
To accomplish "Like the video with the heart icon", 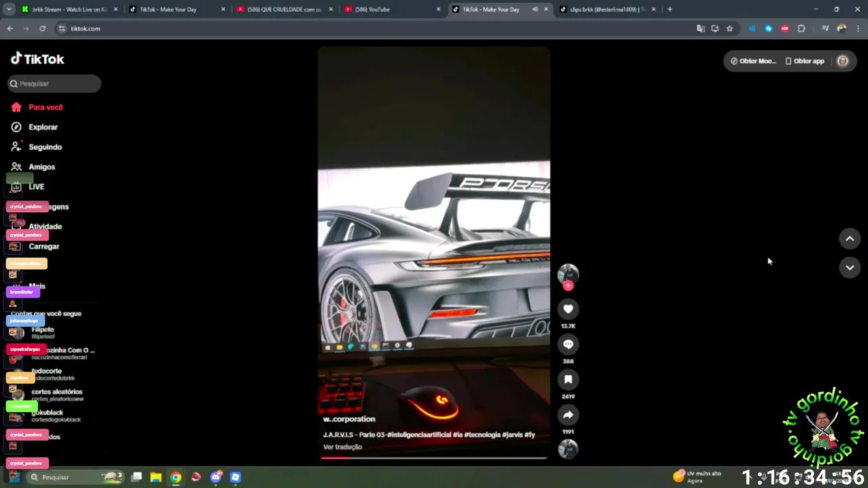I will 568,309.
